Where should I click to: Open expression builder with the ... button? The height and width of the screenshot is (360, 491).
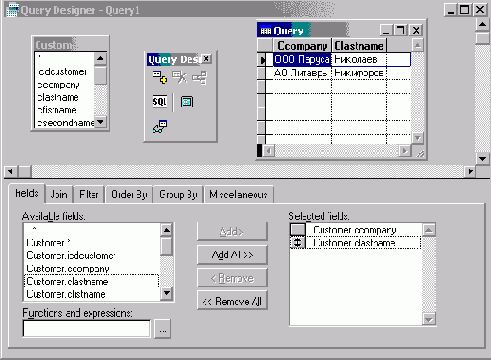coord(163,329)
